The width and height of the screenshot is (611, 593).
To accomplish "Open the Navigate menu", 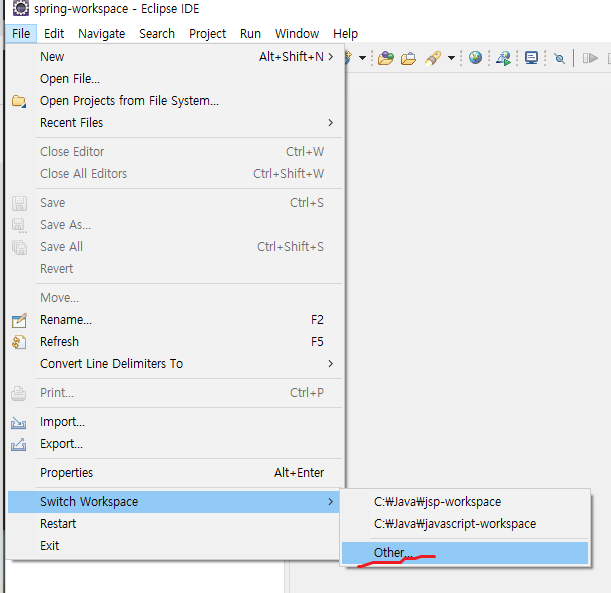I will click(x=101, y=34).
